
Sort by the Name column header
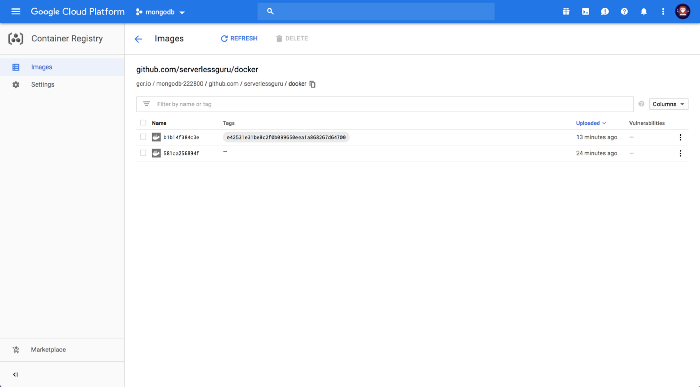[159, 123]
